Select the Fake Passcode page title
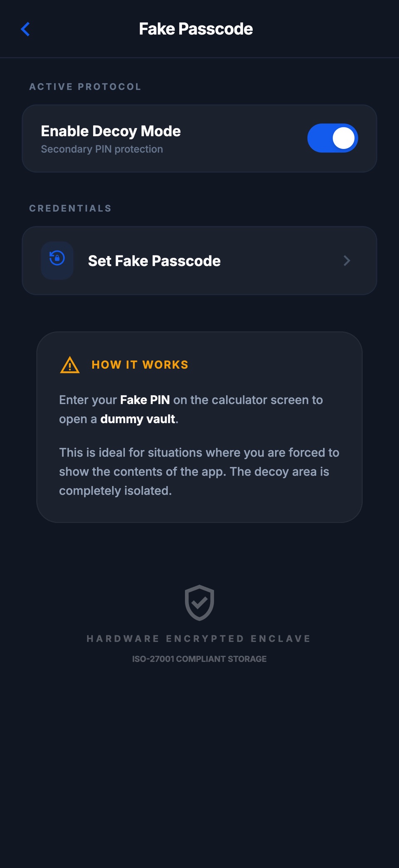Viewport: 399px width, 868px height. point(196,29)
